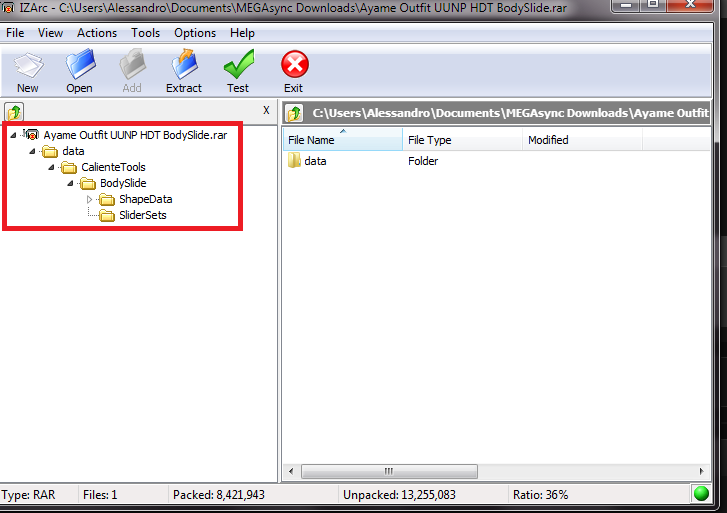Image resolution: width=727 pixels, height=513 pixels.
Task: Collapse the CalienteTools tree node
Action: 51,167
